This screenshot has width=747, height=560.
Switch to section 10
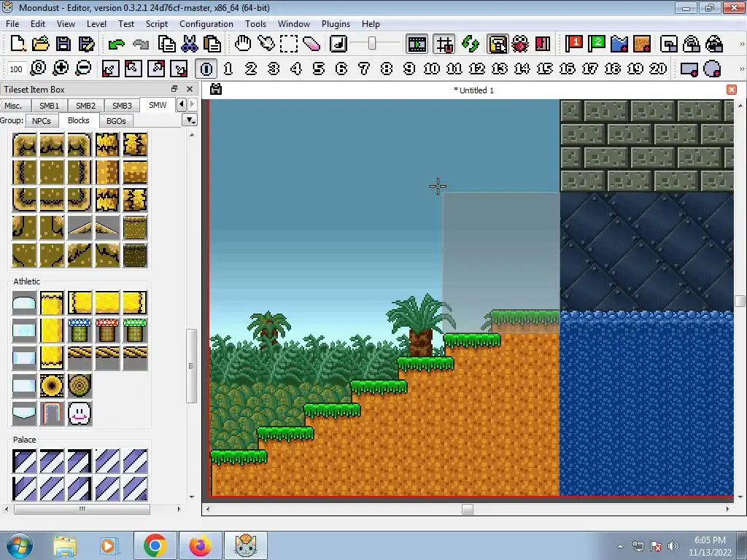pyautogui.click(x=432, y=69)
